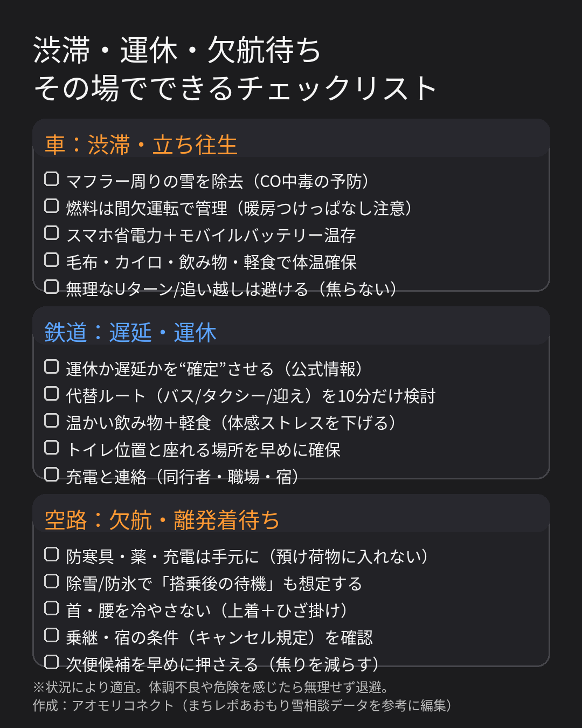Check the 無理なUターン/追い越しは避ける checkbox

point(51,286)
